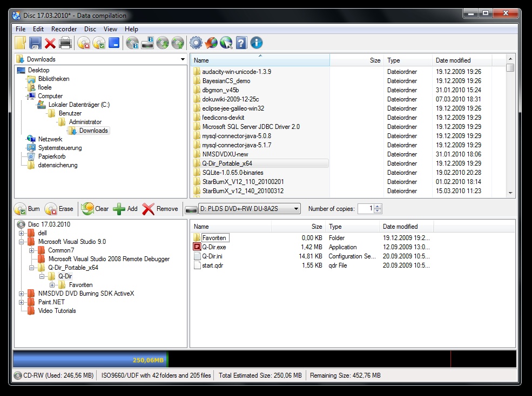Image resolution: width=532 pixels, height=396 pixels.
Task: Open the Downloads path dropdown arrow
Action: click(181, 58)
